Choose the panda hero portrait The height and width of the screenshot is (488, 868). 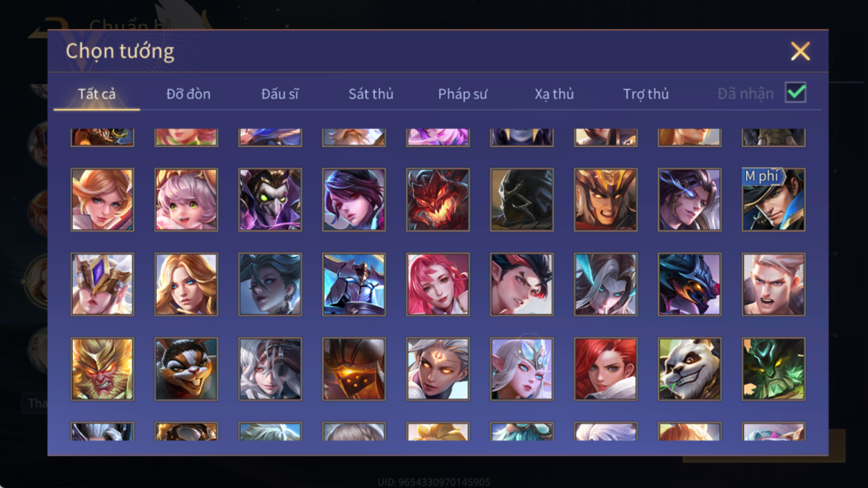tap(689, 369)
